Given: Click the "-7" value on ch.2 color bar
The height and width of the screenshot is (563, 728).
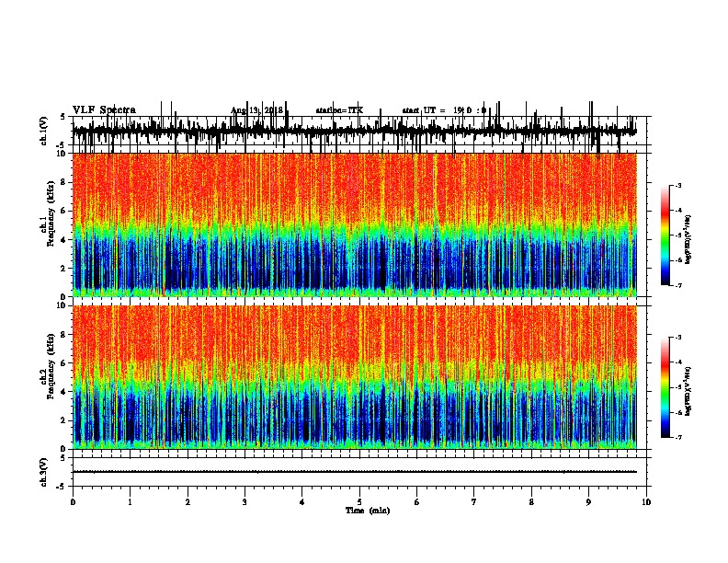Looking at the screenshot, I should (x=677, y=438).
